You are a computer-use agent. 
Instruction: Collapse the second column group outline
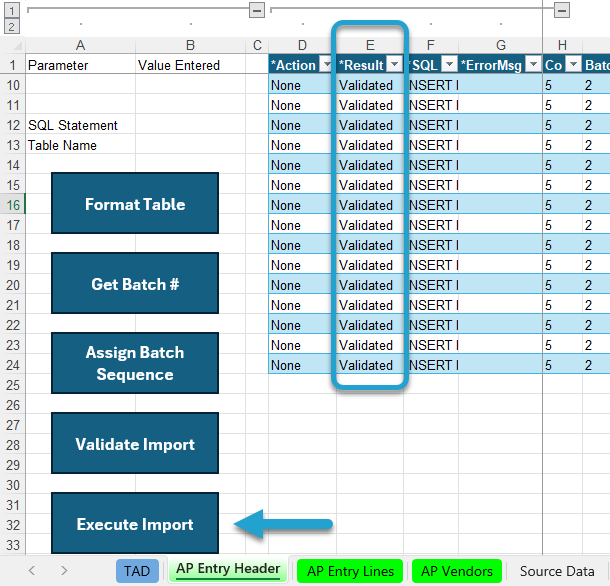(x=562, y=10)
